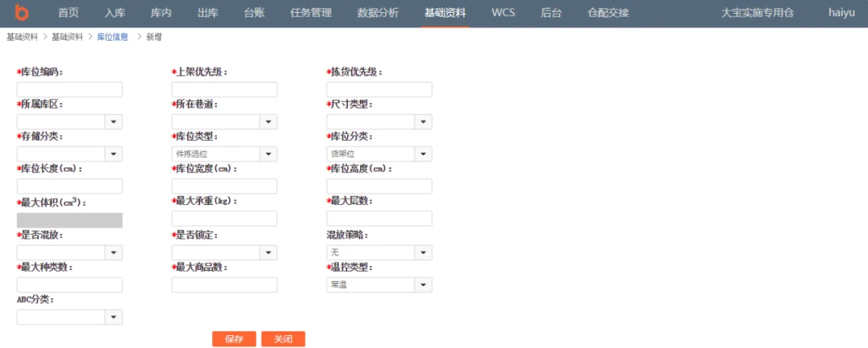The image size is (868, 348).
Task: Focus the 最大商品数 input field
Action: pos(224,285)
